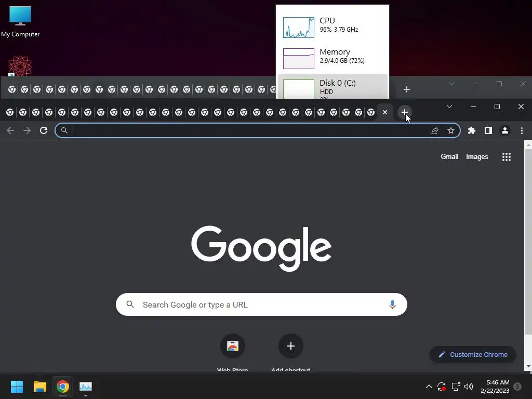Open the Chrome profile avatar menu

505,130
